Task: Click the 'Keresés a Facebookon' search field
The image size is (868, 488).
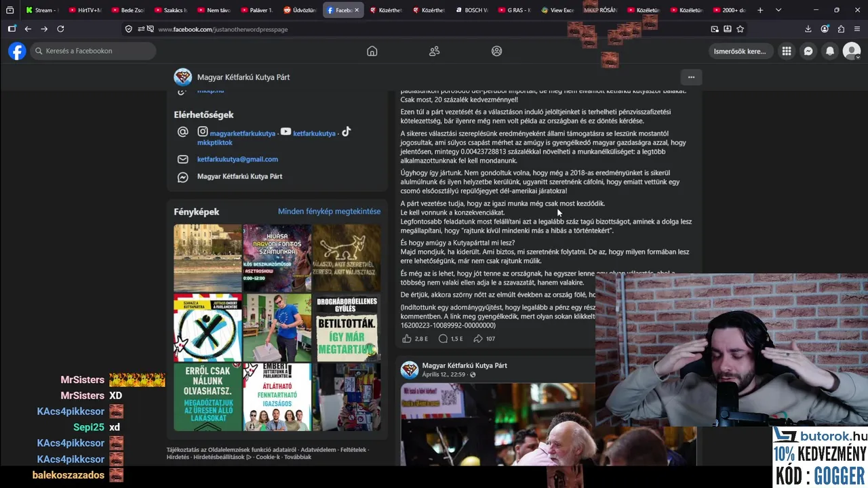Action: (x=92, y=51)
